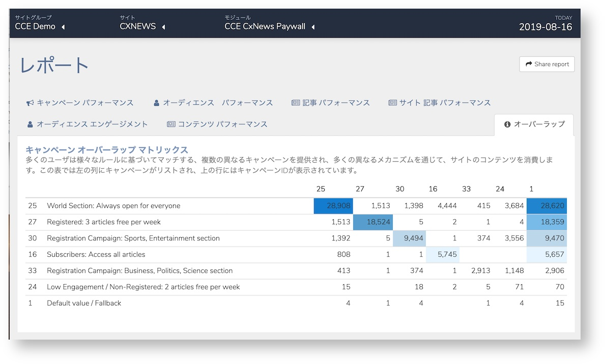Image resolution: width=605 pixels, height=364 pixels.
Task: Select the オーディエンス エンゲージメント tab
Action: [x=88, y=124]
